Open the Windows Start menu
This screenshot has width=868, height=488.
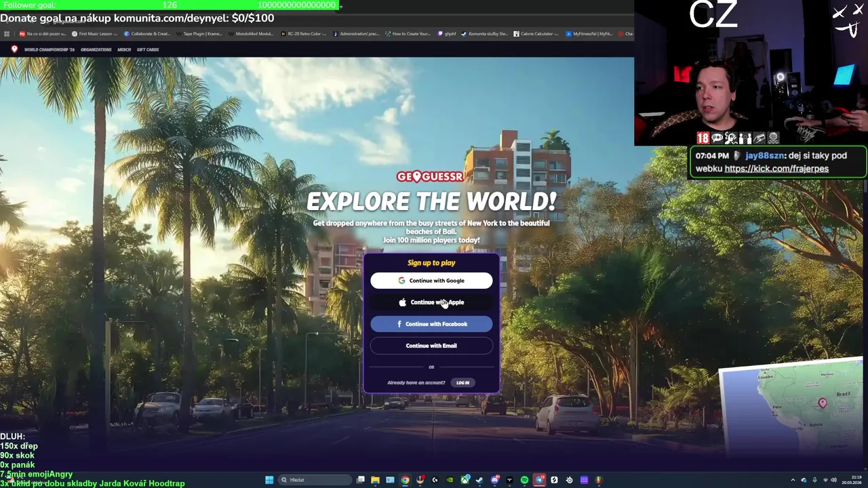point(269,480)
